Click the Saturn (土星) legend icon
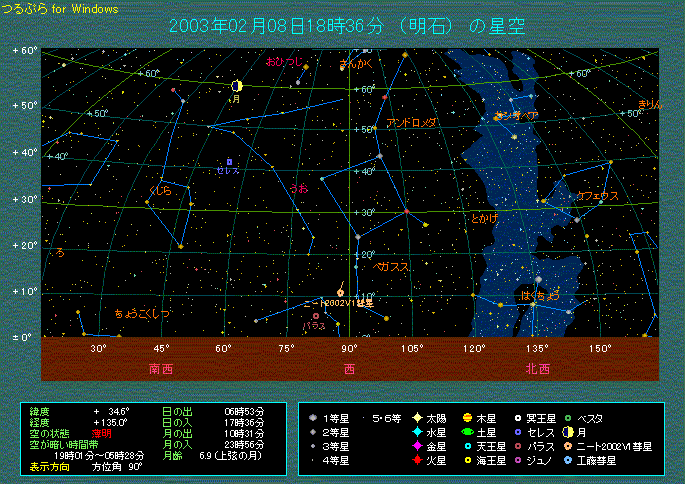The height and width of the screenshot is (484, 685). pos(467,432)
